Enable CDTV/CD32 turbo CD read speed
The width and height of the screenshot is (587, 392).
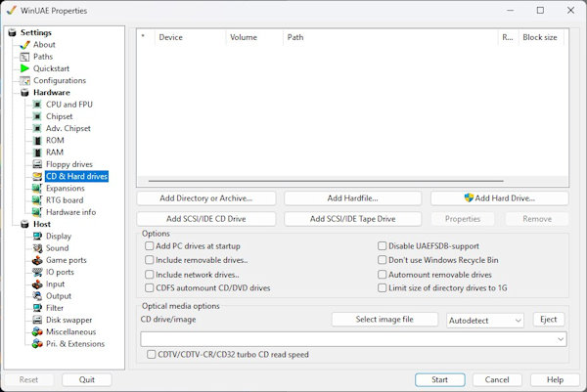(150, 355)
